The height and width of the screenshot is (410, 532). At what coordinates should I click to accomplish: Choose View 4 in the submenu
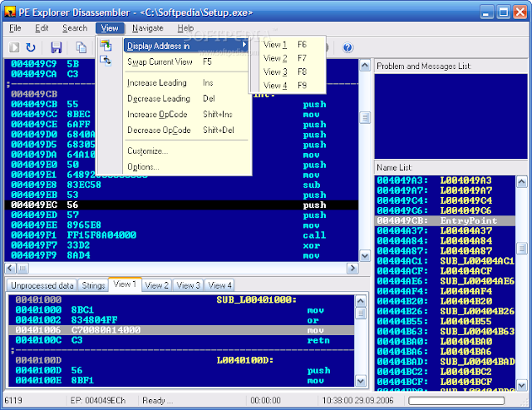coord(288,85)
